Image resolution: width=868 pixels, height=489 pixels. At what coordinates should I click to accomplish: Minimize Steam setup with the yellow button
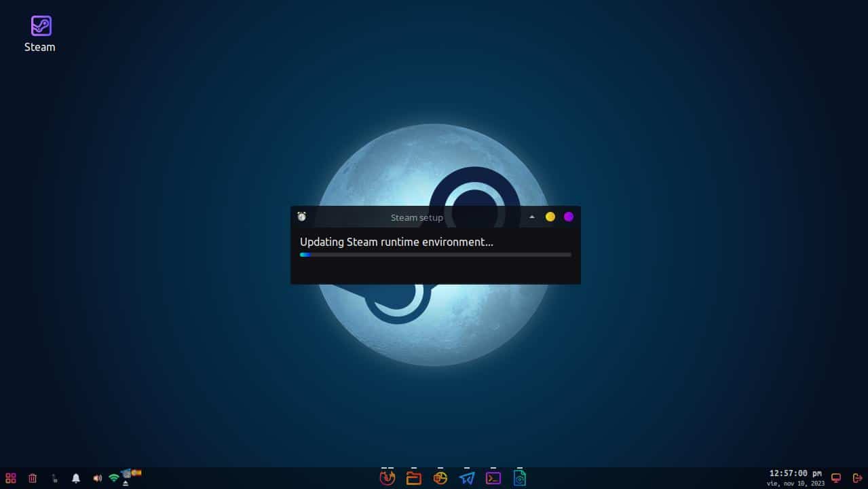coord(550,217)
